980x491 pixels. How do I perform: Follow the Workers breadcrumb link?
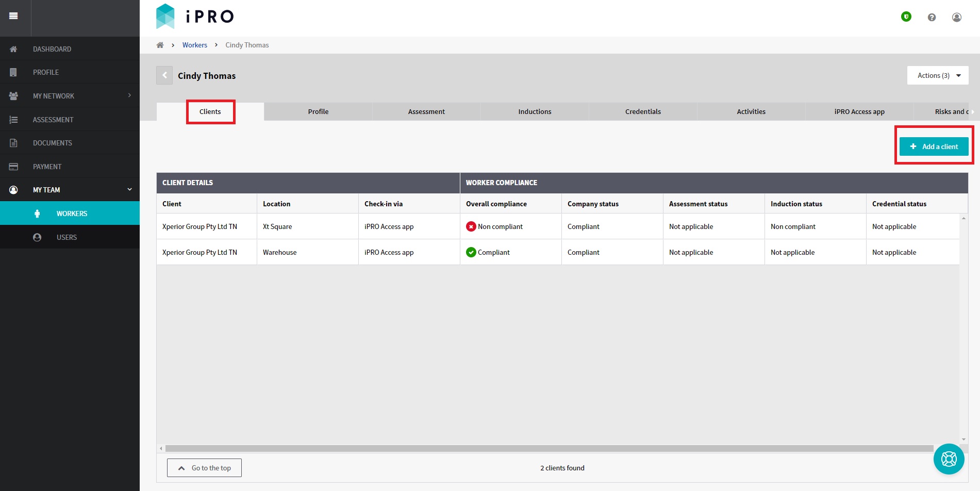pyautogui.click(x=195, y=45)
